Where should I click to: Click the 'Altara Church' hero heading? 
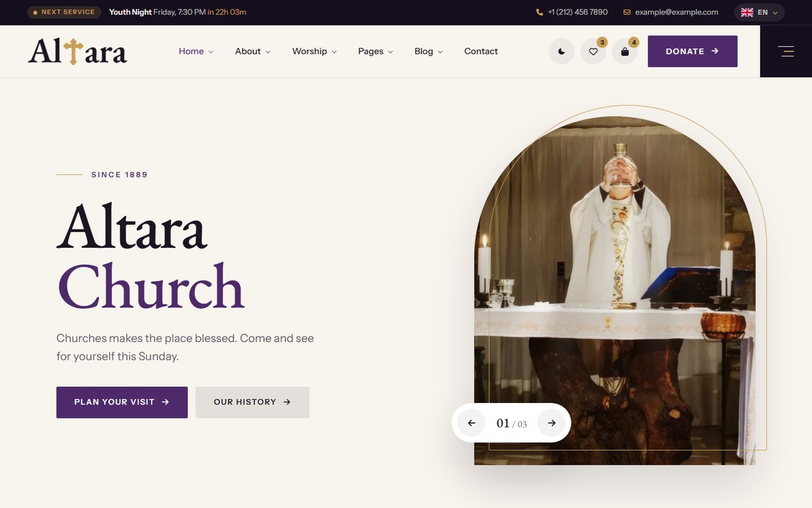pos(150,257)
